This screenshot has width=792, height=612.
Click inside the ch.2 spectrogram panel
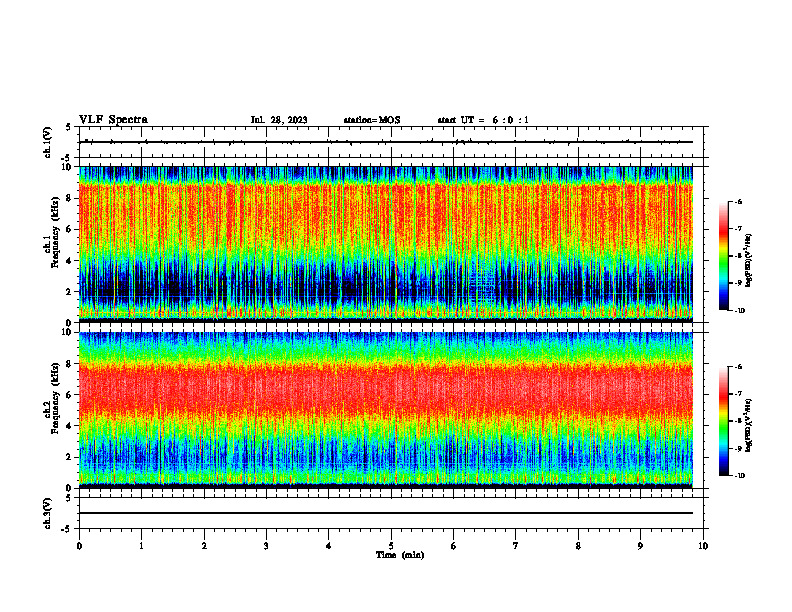pos(386,410)
